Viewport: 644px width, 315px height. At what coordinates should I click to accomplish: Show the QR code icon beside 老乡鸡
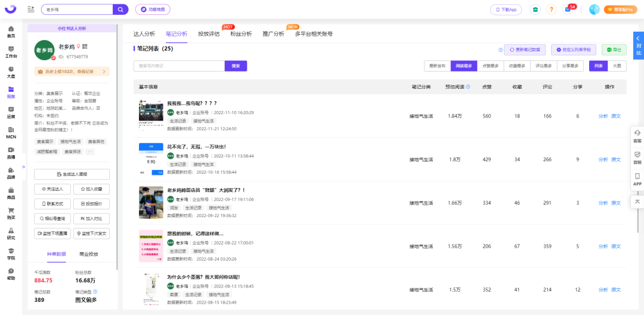point(85,47)
